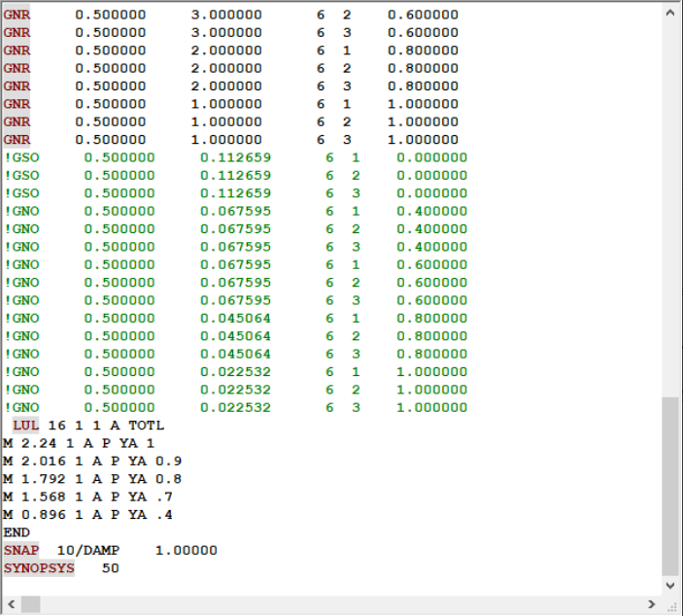Screen dimensions: 683x616
Task: Click the horizontal scrollbar right arrow
Action: (x=652, y=604)
